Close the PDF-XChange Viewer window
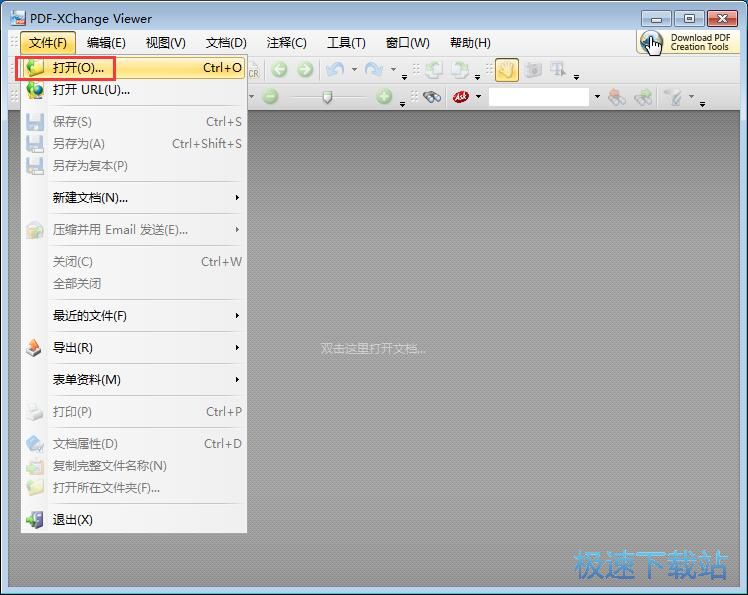Screen dimensions: 748x595 point(722,19)
